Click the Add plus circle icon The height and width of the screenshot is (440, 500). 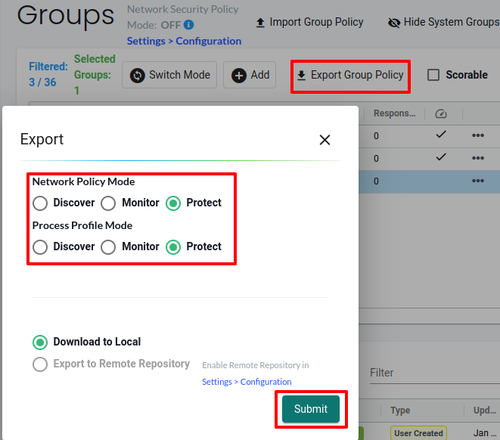(239, 75)
